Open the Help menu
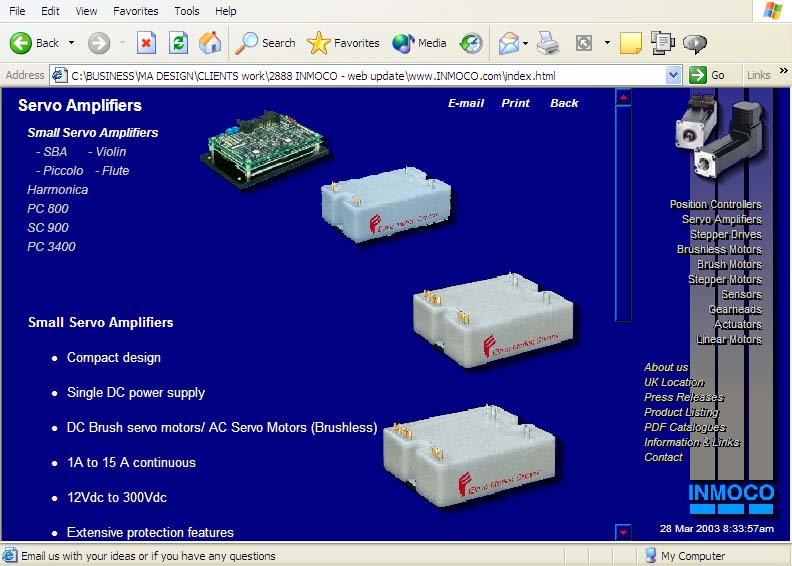Screen dimensions: 792x566 click(x=225, y=11)
